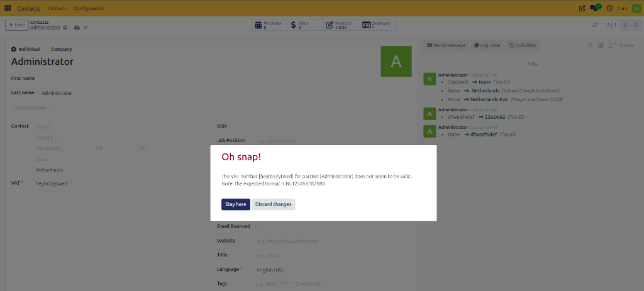Open the Meetings stat button
The height and width of the screenshot is (291, 644).
pyautogui.click(x=269, y=25)
